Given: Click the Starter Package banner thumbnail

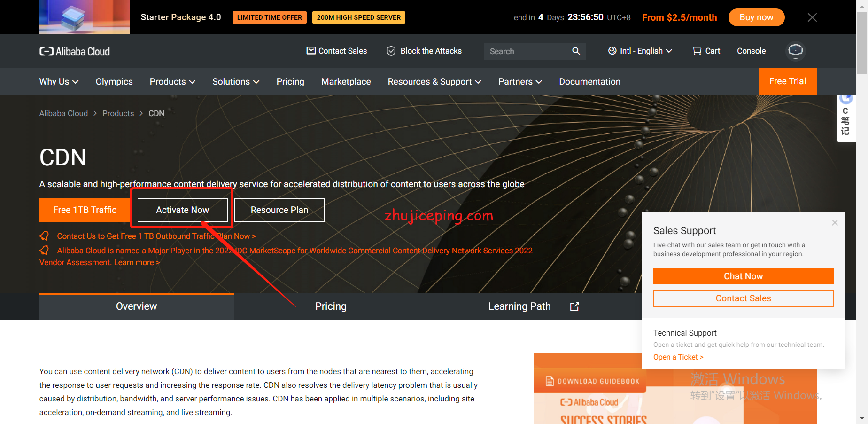Looking at the screenshot, I should [x=85, y=17].
